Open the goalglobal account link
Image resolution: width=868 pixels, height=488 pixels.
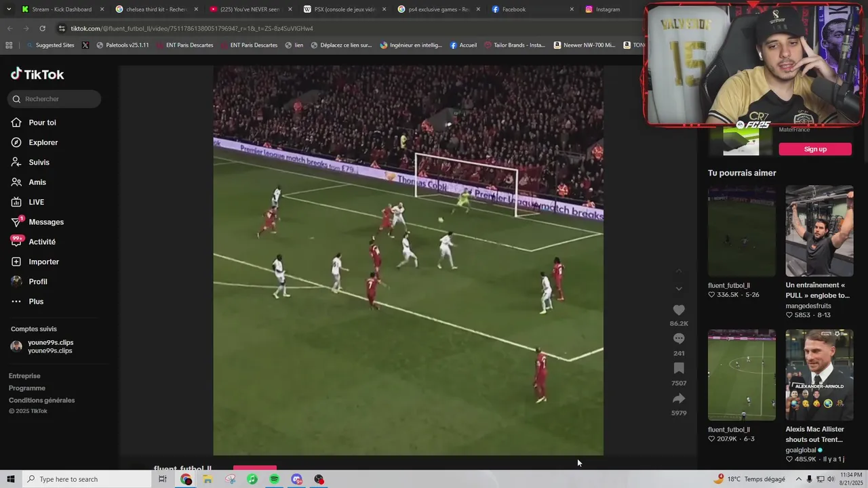click(x=801, y=450)
